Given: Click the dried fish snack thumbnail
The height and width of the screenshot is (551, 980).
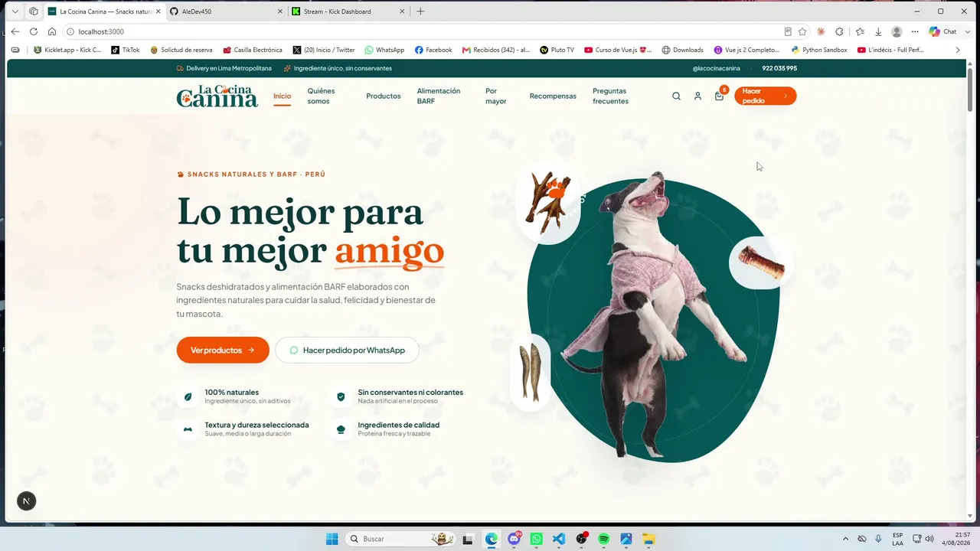Looking at the screenshot, I should click(530, 373).
